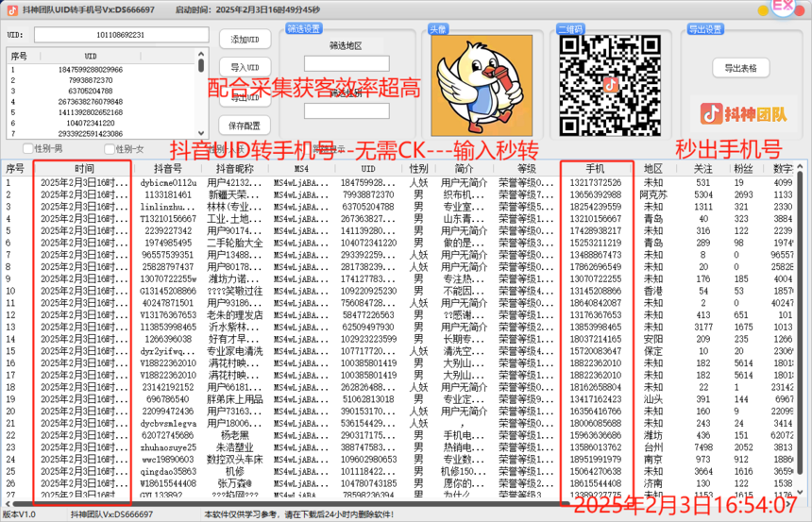Image resolution: width=812 pixels, height=522 pixels.
Task: Click the 手机 column header
Action: [x=596, y=169]
